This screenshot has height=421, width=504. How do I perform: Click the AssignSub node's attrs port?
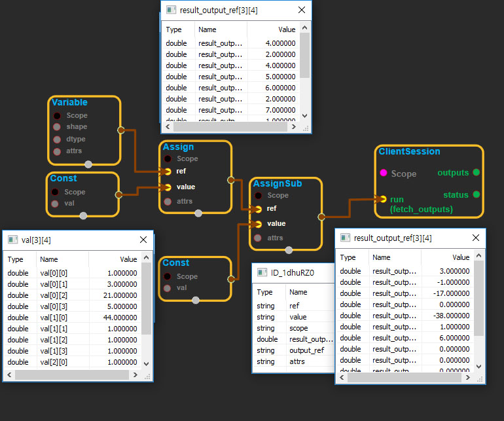[x=258, y=238]
